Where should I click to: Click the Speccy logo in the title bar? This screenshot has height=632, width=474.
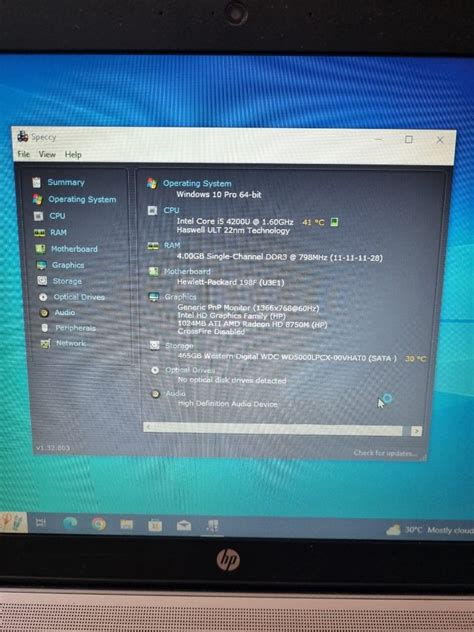[23, 137]
